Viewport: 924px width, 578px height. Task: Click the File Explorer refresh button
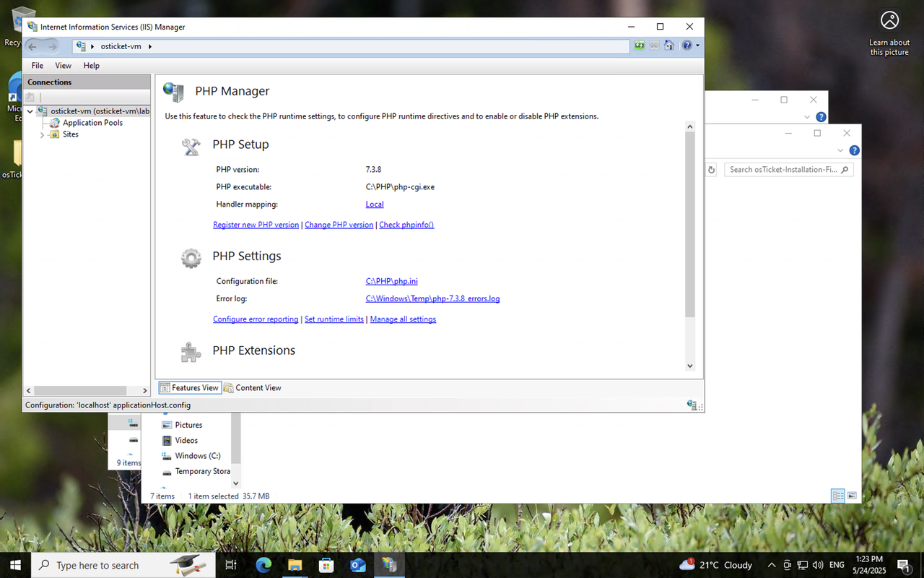[712, 170]
